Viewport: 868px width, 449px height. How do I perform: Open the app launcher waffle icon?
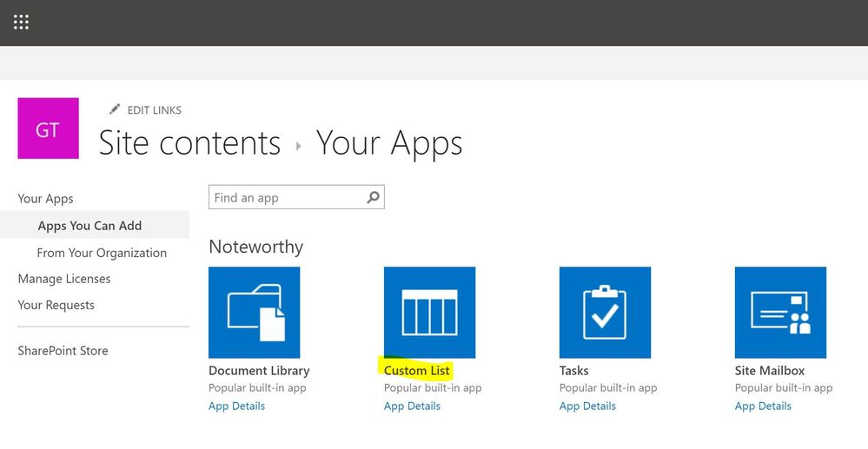pos(22,23)
